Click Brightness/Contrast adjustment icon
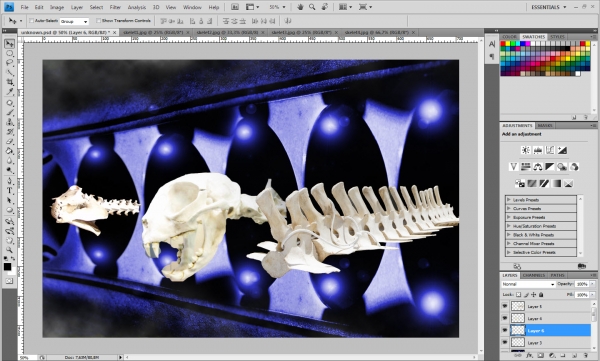The height and width of the screenshot is (361, 600). point(526,150)
